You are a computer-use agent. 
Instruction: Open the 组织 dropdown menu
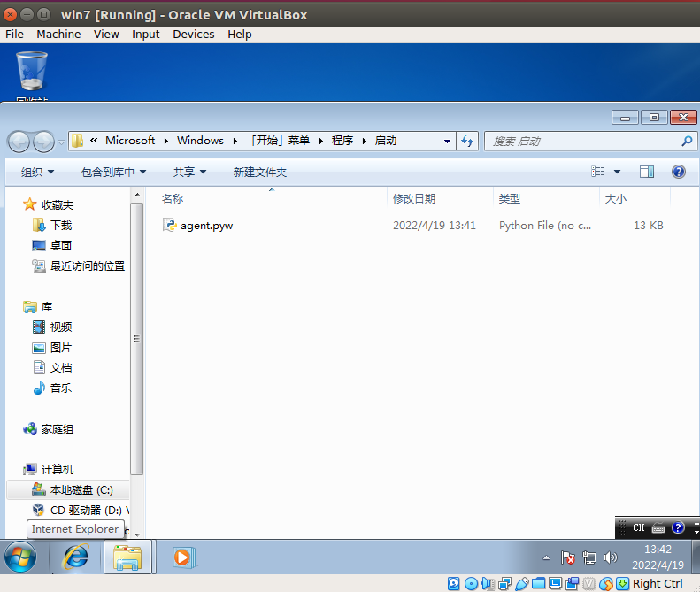click(37, 172)
